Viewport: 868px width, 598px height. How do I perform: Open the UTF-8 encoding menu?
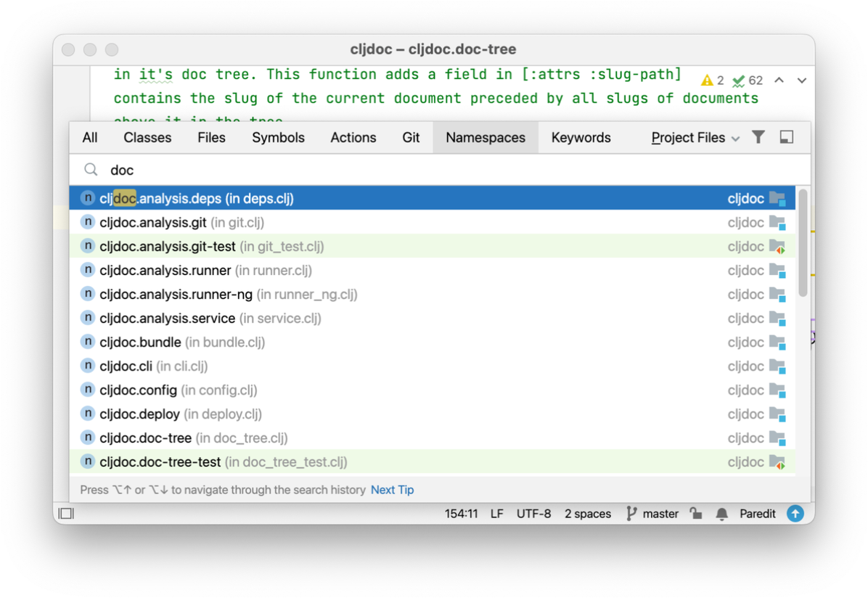click(533, 514)
